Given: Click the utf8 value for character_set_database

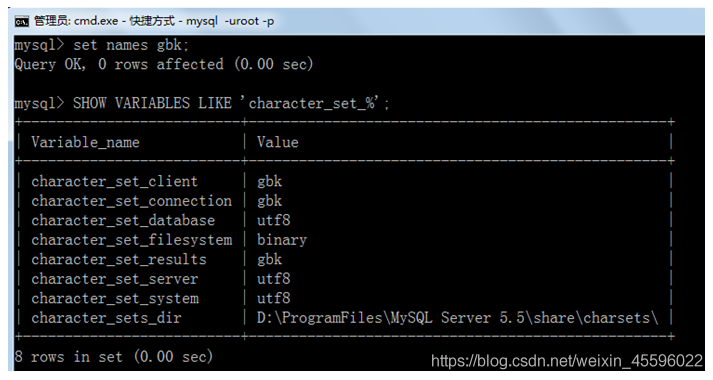Looking at the screenshot, I should pos(274,220).
